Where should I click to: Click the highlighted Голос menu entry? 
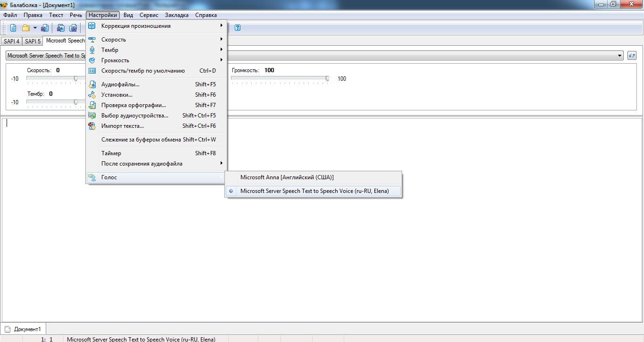[x=156, y=177]
